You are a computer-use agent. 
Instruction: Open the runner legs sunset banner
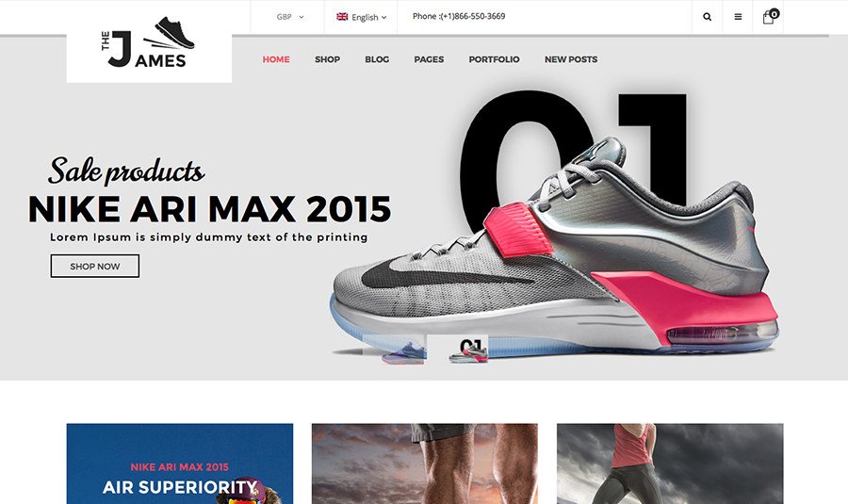click(x=425, y=463)
